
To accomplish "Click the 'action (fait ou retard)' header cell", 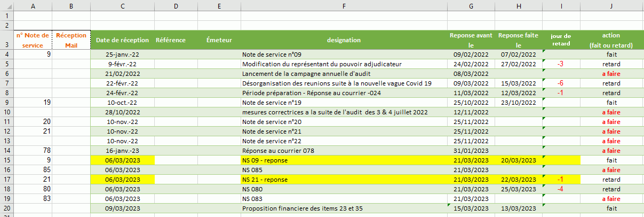I will point(611,40).
